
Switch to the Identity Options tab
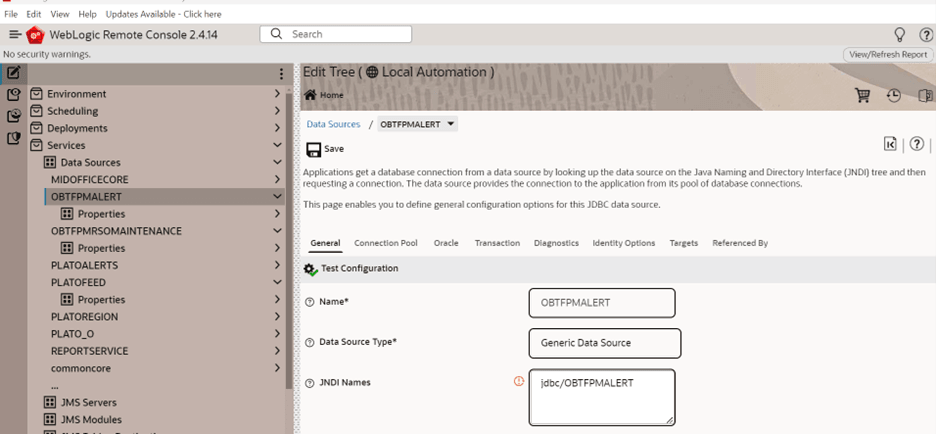coord(624,243)
